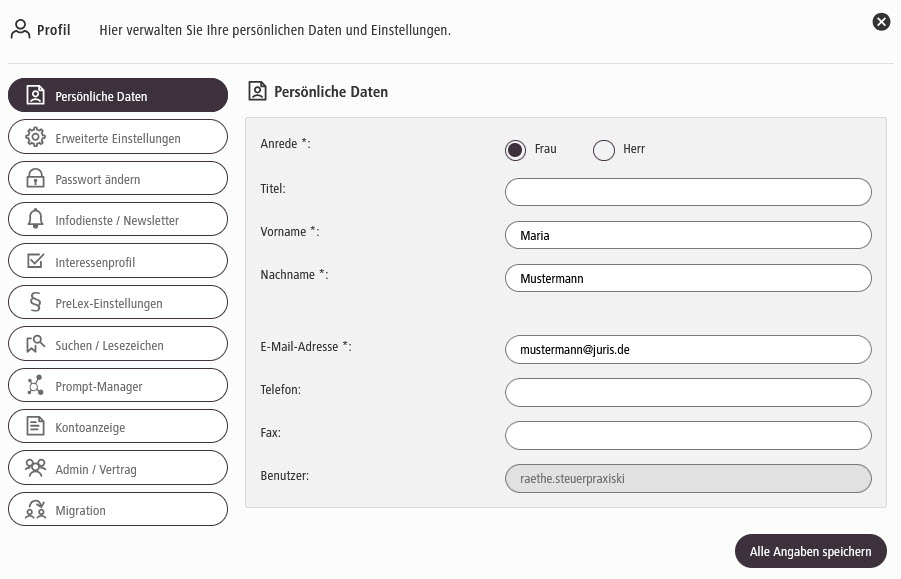This screenshot has height=579, width=901.
Task: Focus the Vorname field containing Maria
Action: pos(688,235)
